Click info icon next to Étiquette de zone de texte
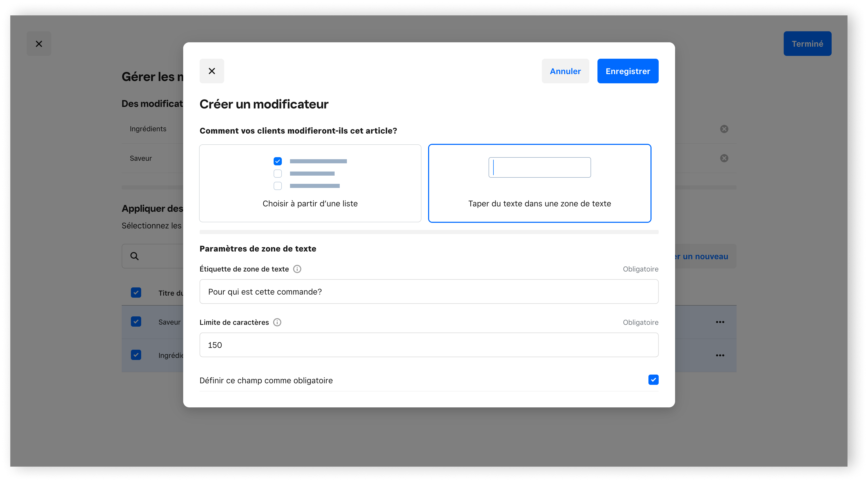This screenshot has height=482, width=868. [x=297, y=269]
